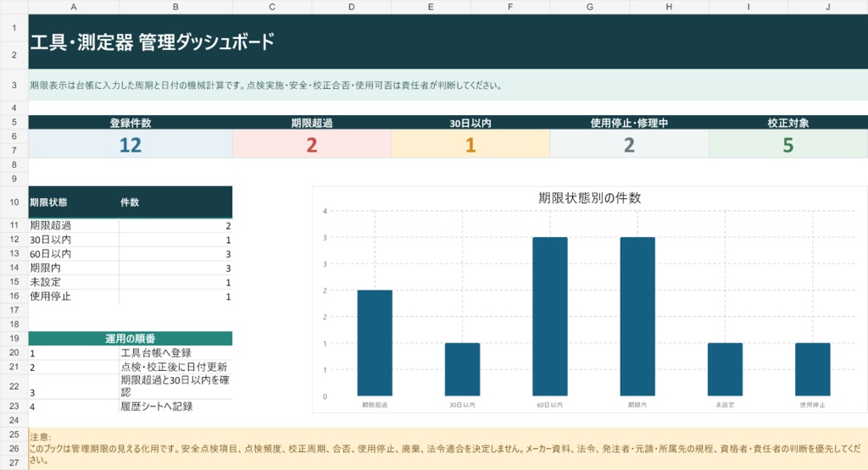
Task: Click the title 工具・測定器 管理ダッシュボード
Action: (153, 42)
